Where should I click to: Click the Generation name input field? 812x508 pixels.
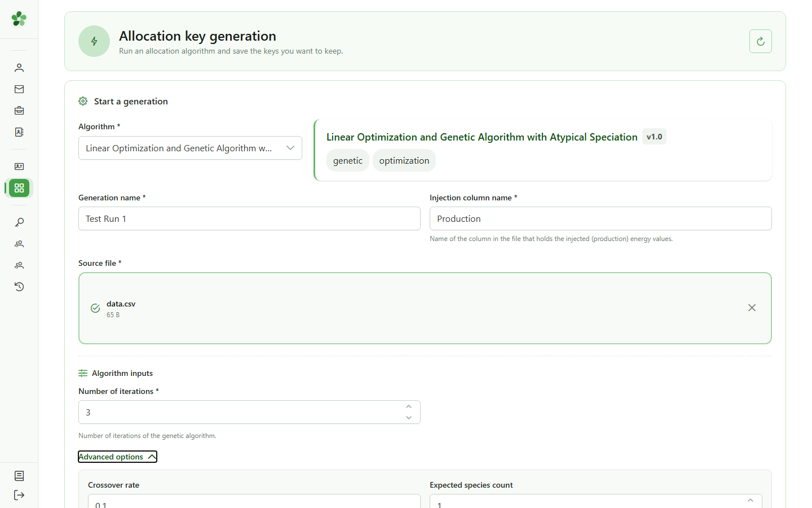point(249,218)
